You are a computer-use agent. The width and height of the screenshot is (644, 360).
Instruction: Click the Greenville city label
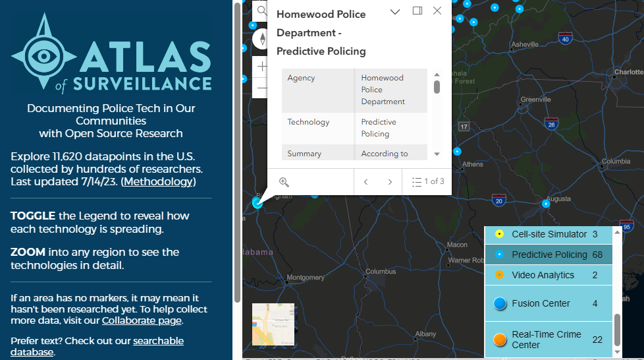(x=535, y=100)
